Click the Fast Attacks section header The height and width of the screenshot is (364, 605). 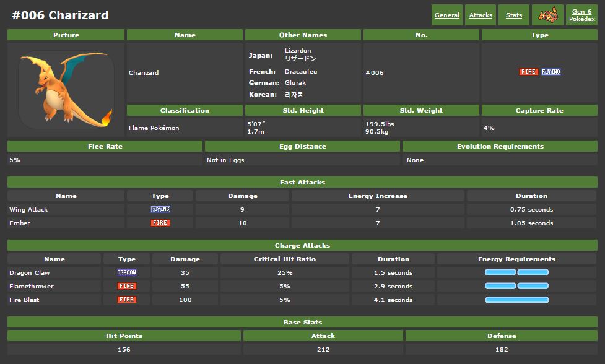tap(302, 182)
